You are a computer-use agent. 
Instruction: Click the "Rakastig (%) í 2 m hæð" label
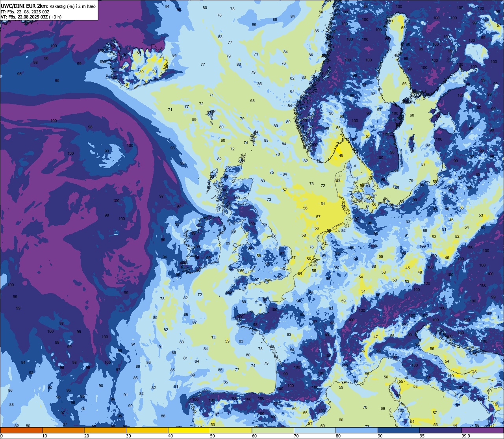[x=72, y=6]
